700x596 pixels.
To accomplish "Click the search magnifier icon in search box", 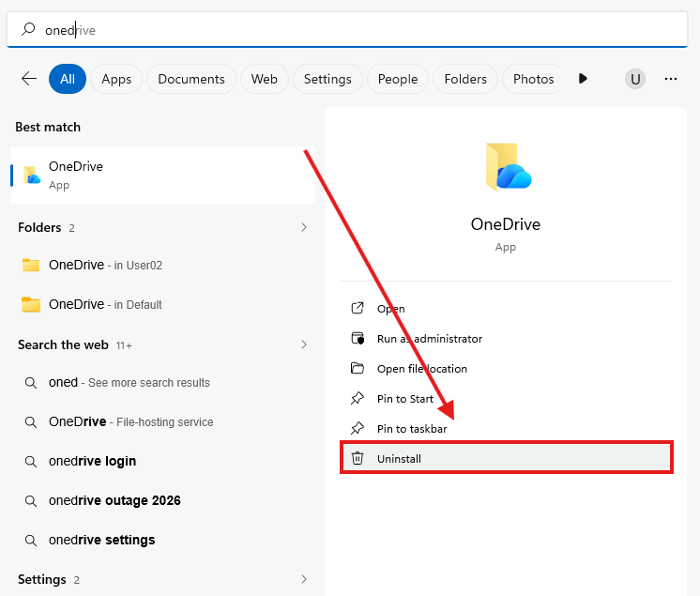I will (28, 29).
